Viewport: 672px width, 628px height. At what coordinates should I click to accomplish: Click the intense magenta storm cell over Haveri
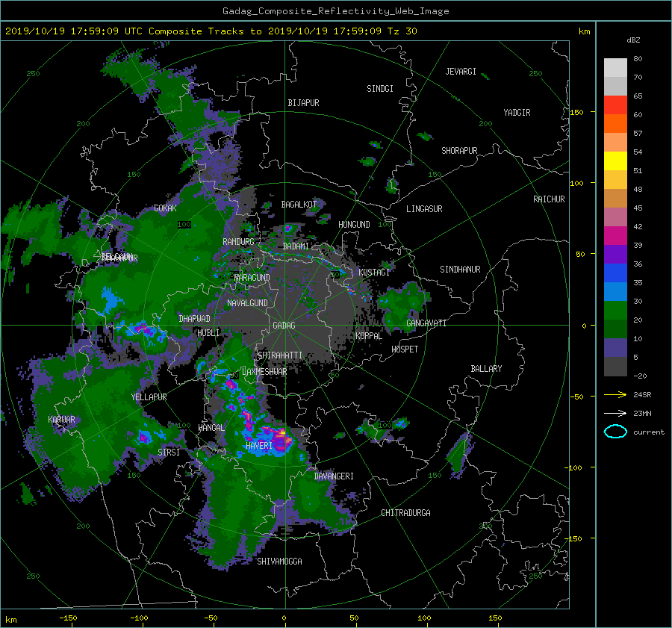(279, 438)
